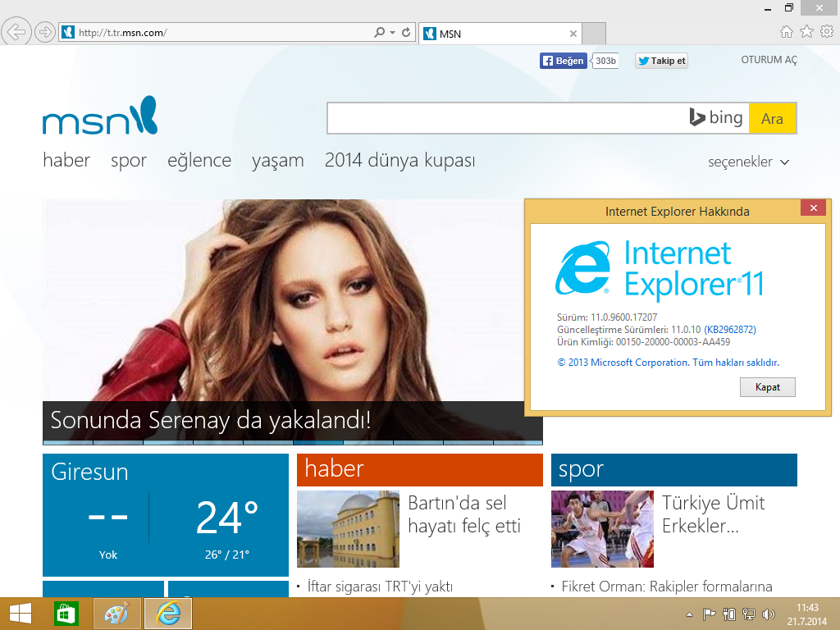
Task: Open the KB2962872 update link
Action: coord(730,330)
